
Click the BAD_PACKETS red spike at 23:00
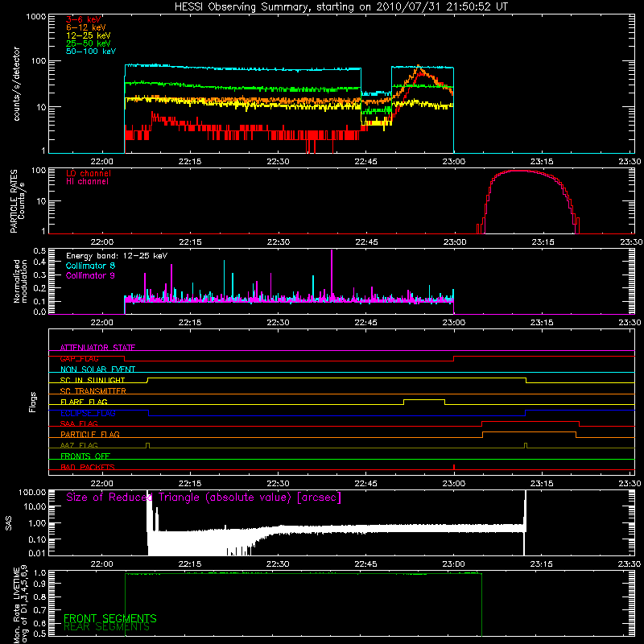click(x=454, y=467)
